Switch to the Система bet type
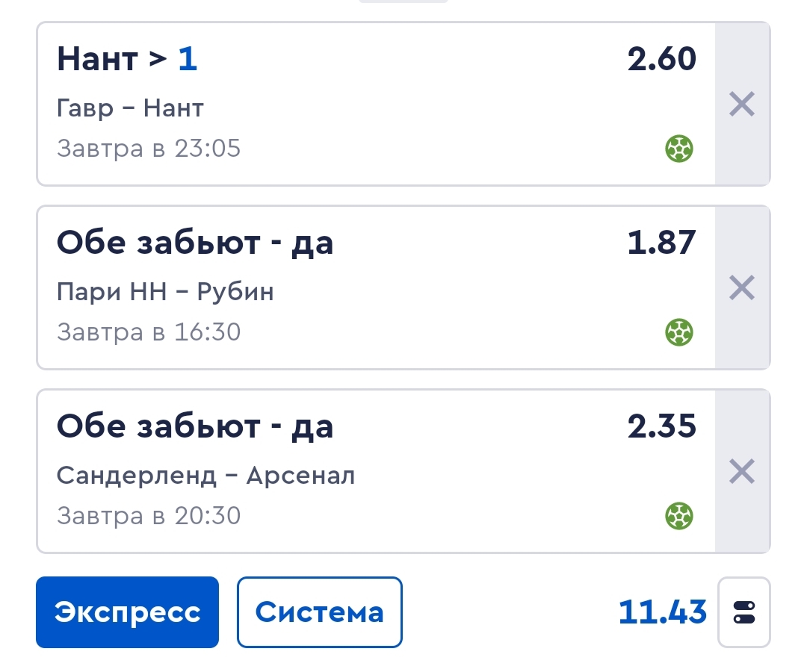Image resolution: width=807 pixels, height=672 pixels. (x=320, y=612)
